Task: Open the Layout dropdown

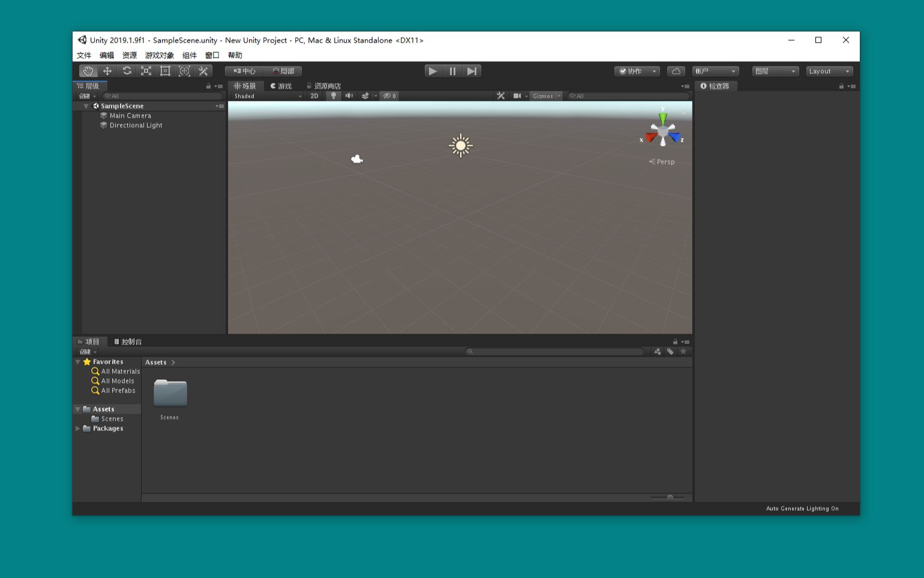Action: coord(830,71)
